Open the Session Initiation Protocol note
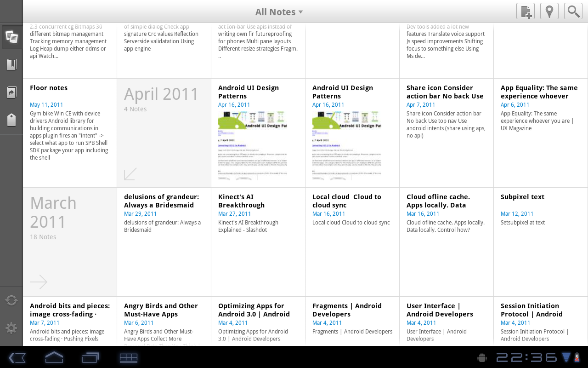 click(541, 321)
